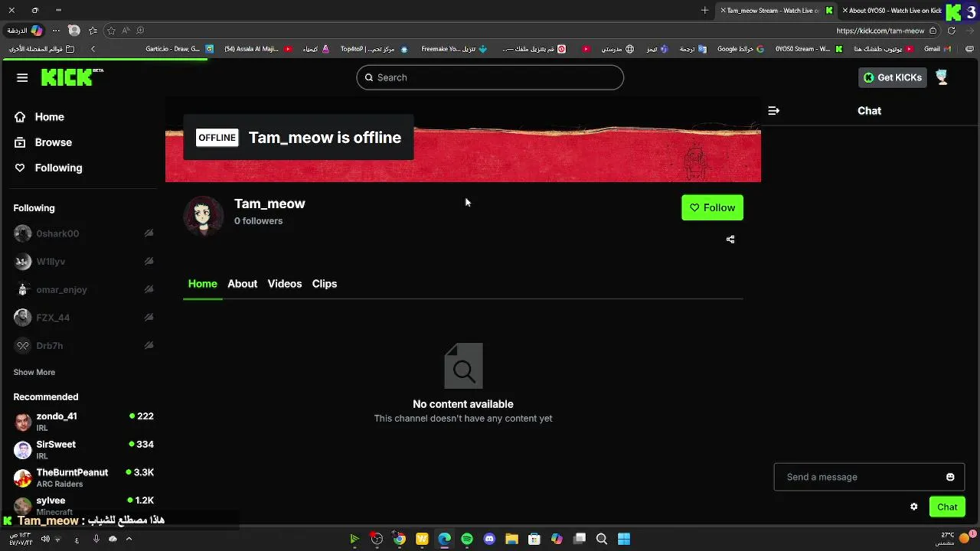Toggle notifications for FZX_44
The width and height of the screenshot is (980, 551).
tap(149, 318)
